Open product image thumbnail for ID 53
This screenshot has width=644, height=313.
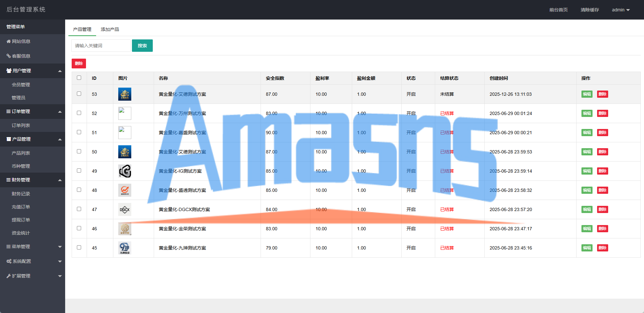click(x=125, y=94)
